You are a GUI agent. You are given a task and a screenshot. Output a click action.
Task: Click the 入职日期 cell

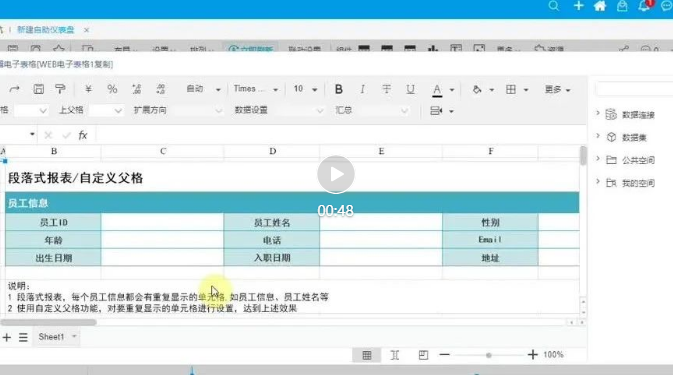(x=272, y=258)
